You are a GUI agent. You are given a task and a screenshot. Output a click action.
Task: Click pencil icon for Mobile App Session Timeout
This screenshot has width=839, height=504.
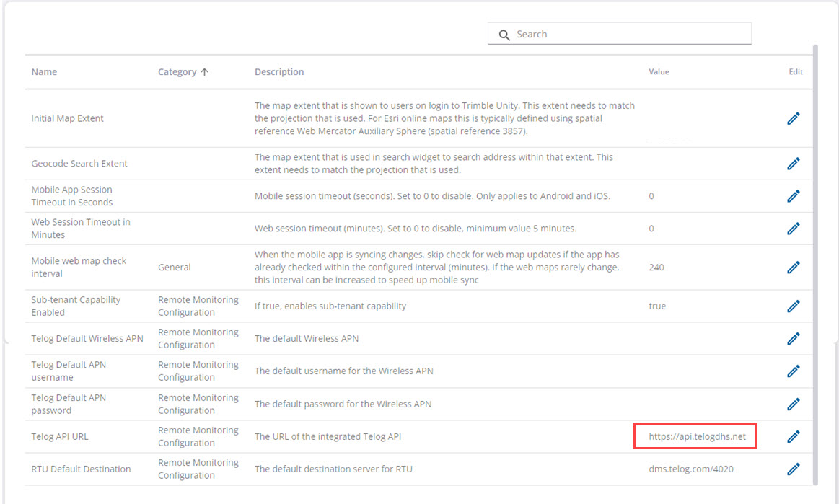click(x=794, y=196)
